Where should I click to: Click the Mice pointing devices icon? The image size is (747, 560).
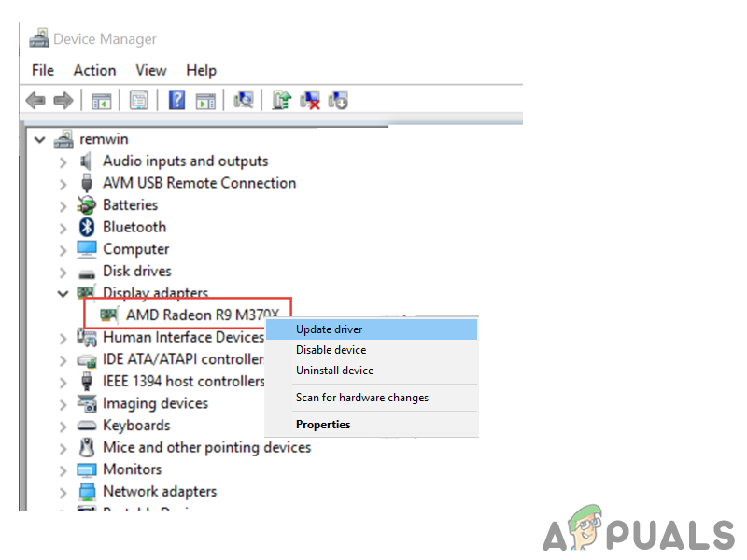(87, 447)
